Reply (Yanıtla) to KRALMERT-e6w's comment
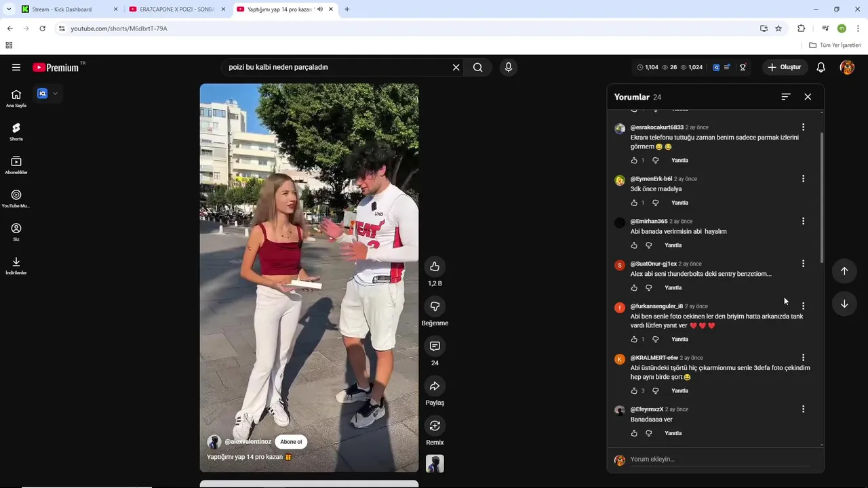This screenshot has height=488, width=868. [x=679, y=391]
